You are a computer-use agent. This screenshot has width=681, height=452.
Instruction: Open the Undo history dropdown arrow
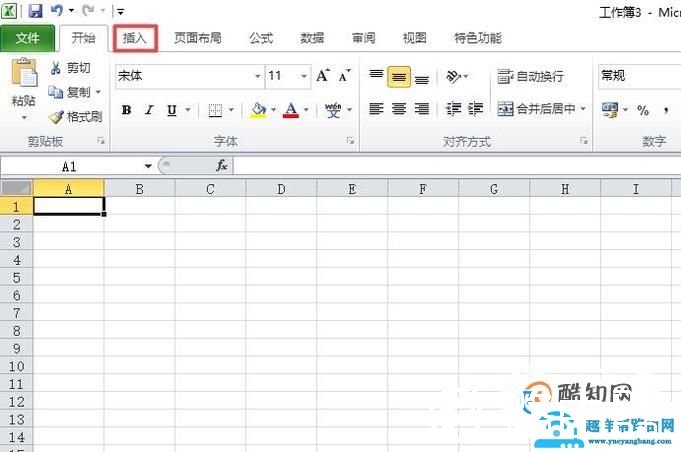tap(71, 11)
